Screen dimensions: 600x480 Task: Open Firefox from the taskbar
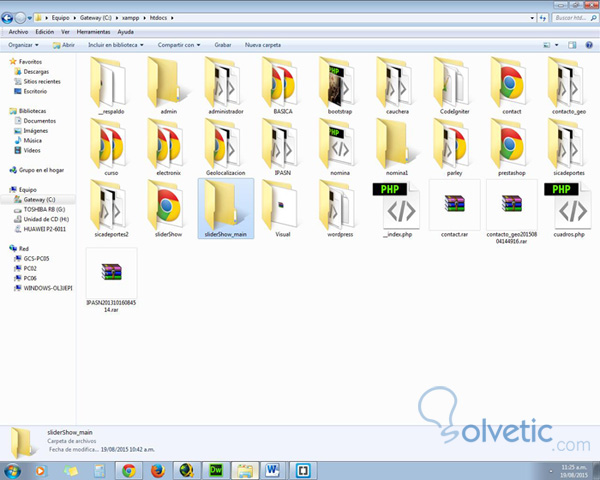tap(158, 470)
